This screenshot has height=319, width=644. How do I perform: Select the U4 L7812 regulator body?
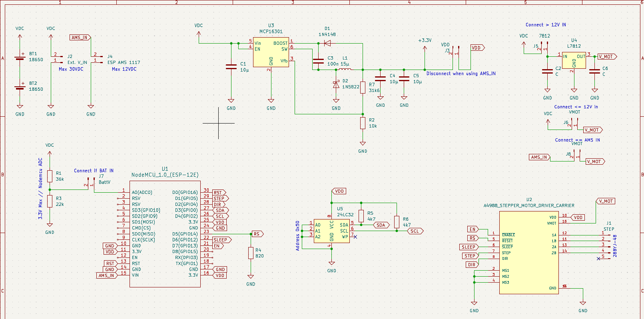[x=574, y=60]
